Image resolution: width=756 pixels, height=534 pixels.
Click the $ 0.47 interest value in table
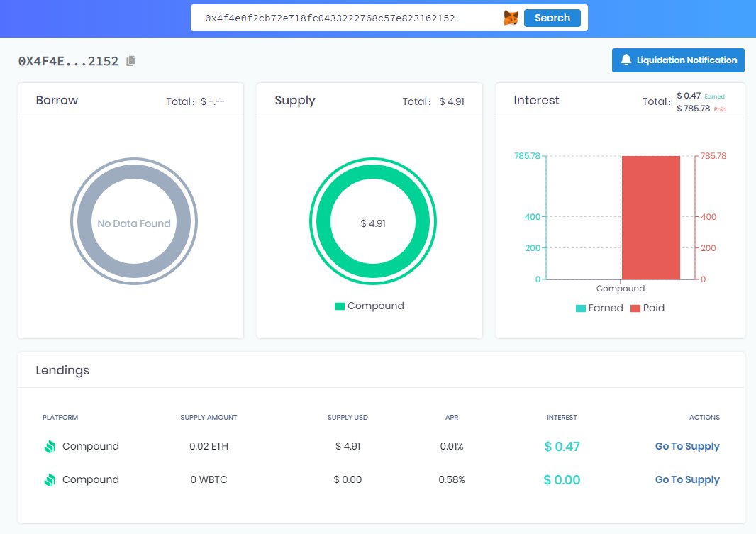pyautogui.click(x=562, y=447)
